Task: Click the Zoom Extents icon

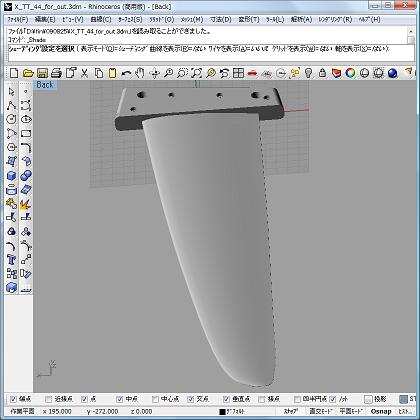Action: point(197,73)
